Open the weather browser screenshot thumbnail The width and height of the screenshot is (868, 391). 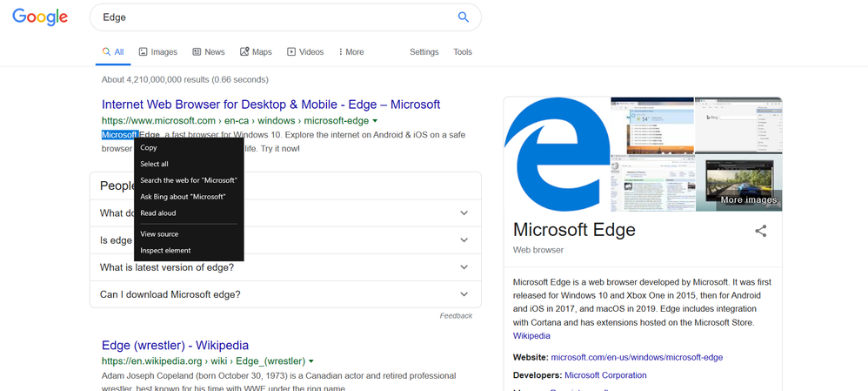click(x=652, y=125)
